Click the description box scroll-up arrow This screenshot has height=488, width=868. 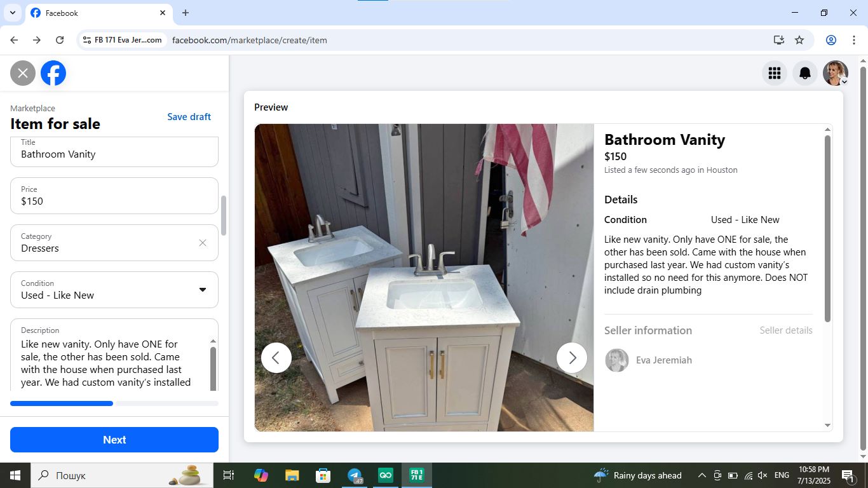click(213, 341)
